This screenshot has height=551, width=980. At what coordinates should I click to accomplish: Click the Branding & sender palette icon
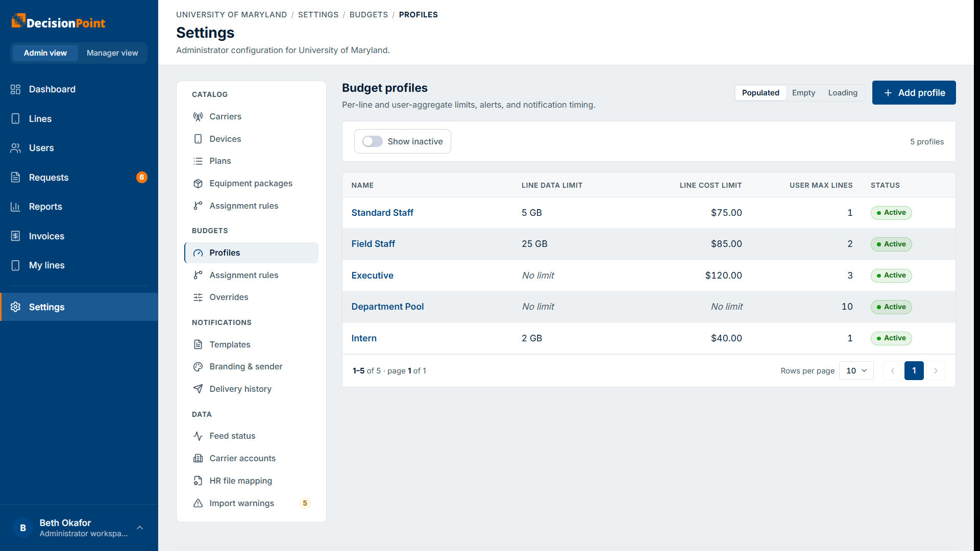[198, 367]
